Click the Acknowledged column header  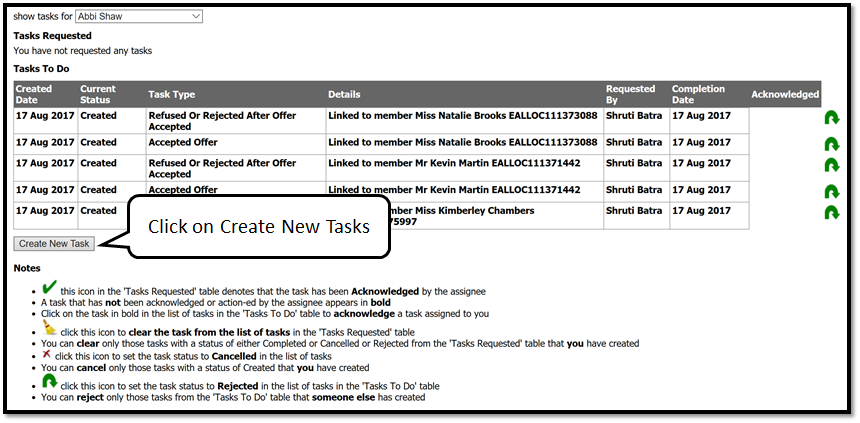(785, 94)
